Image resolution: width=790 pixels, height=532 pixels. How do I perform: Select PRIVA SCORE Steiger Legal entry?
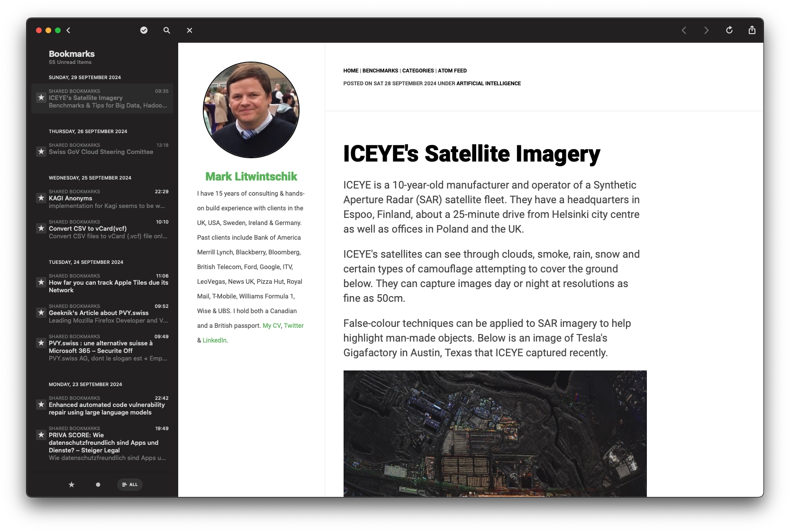(x=102, y=443)
